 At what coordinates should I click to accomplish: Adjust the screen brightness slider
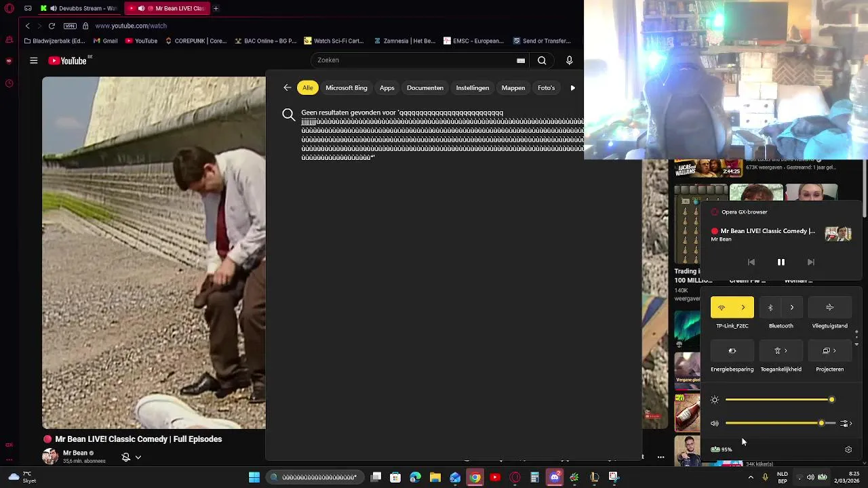[x=780, y=400]
